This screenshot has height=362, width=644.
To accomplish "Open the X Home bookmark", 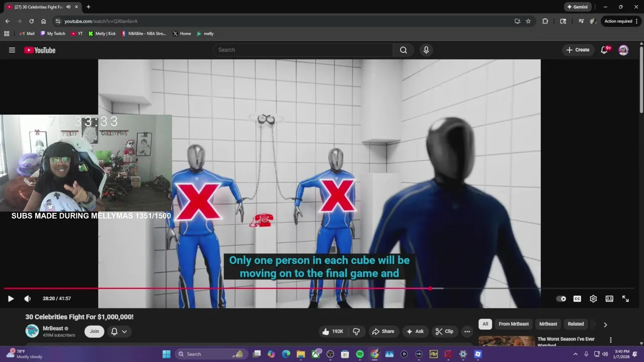I will [x=182, y=34].
